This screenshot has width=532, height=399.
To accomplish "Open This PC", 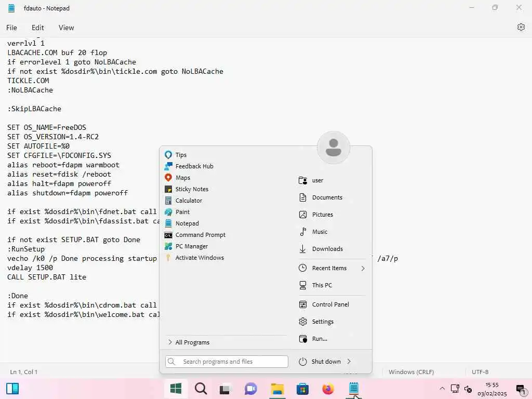I will (315, 285).
